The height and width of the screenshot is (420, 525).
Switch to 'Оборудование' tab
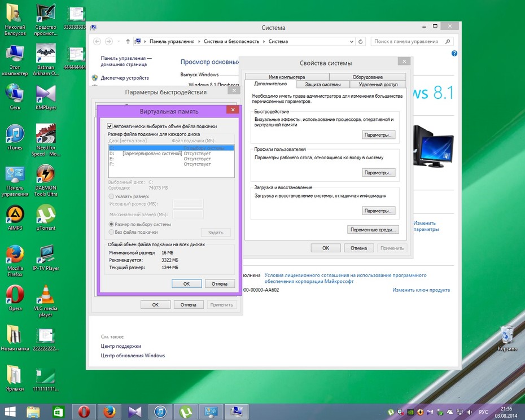click(x=368, y=77)
